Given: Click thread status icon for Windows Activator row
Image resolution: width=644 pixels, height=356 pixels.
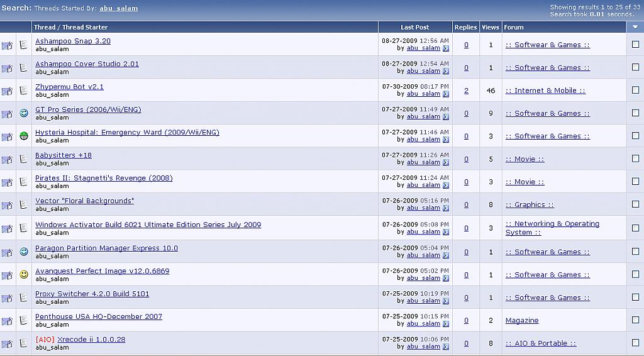Looking at the screenshot, I should click(x=8, y=228).
